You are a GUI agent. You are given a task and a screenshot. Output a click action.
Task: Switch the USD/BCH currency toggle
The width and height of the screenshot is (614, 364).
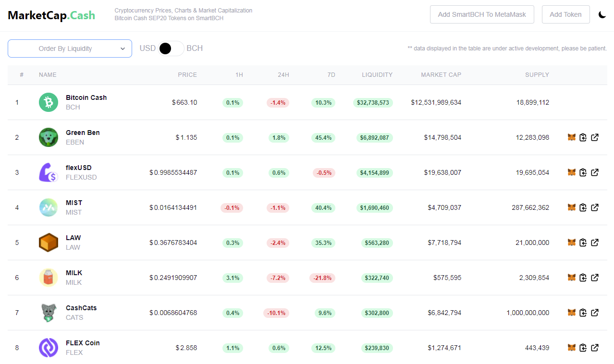(171, 49)
